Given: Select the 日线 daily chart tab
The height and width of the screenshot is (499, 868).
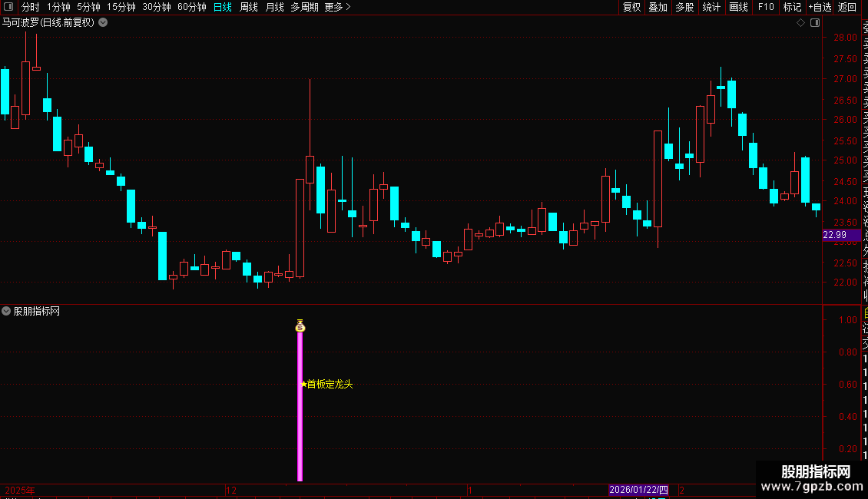Looking at the screenshot, I should click(223, 7).
